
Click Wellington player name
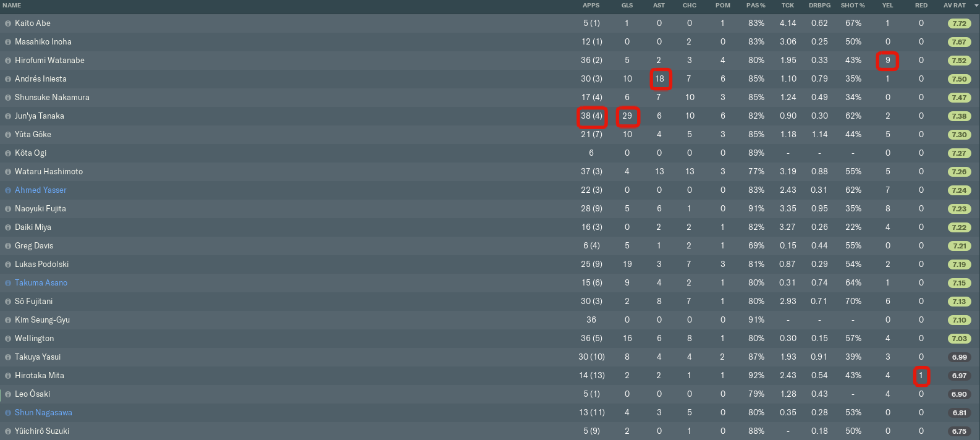(34, 338)
